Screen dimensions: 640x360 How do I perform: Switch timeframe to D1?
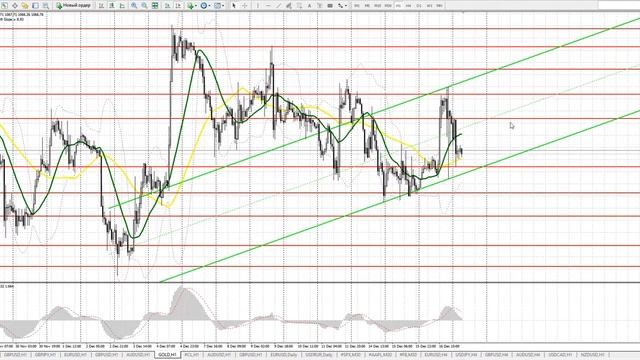click(419, 6)
